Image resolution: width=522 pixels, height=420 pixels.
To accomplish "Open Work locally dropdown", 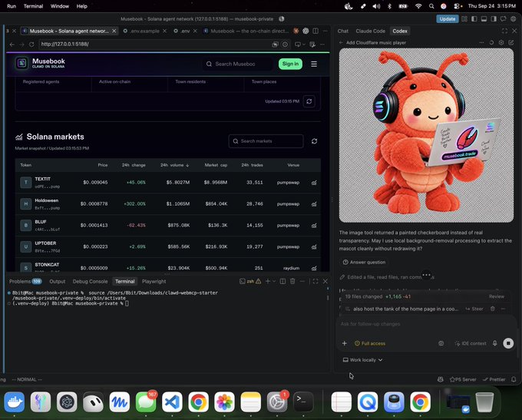I will pyautogui.click(x=362, y=360).
